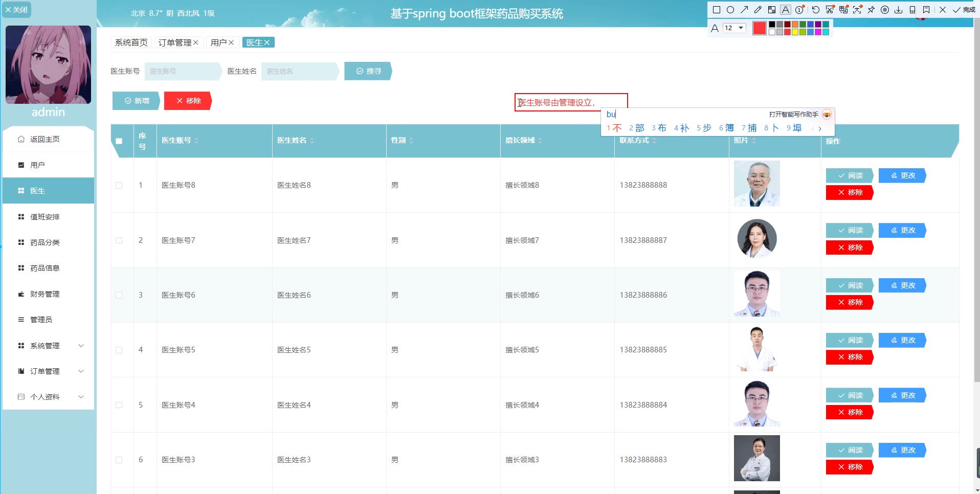Check the row 6 checkbox for 医生账号3
The image size is (980, 494).
119,460
